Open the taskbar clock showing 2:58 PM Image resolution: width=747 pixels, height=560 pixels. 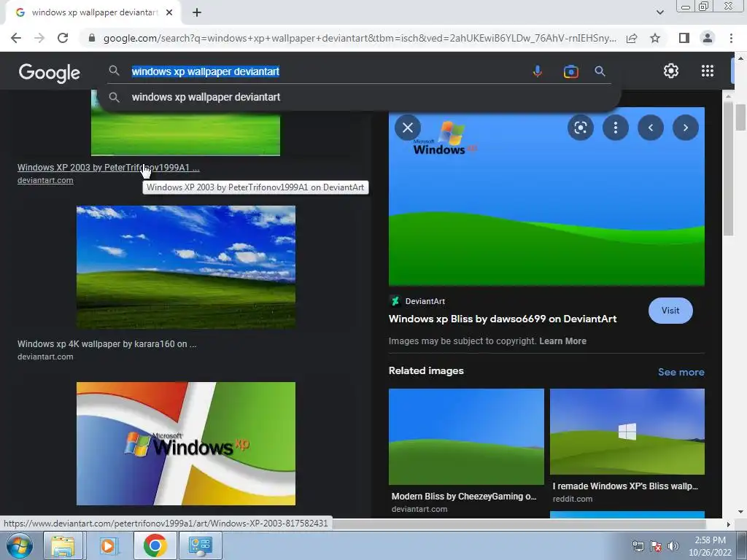(x=709, y=546)
